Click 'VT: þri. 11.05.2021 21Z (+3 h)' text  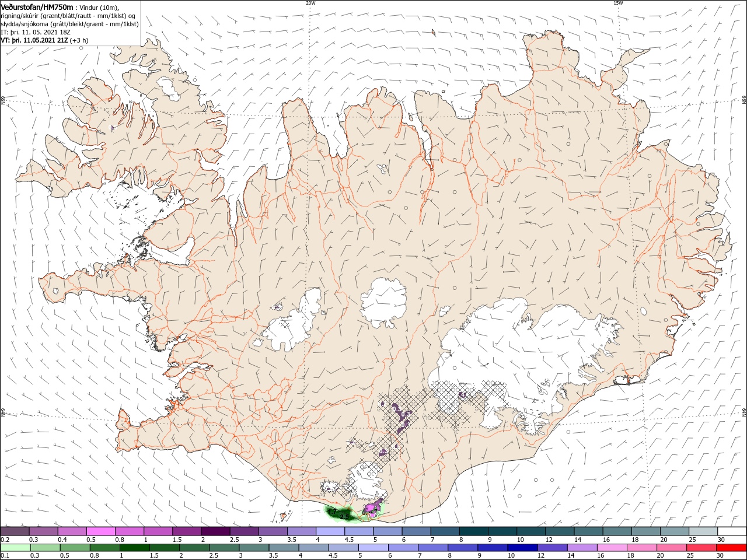click(45, 40)
